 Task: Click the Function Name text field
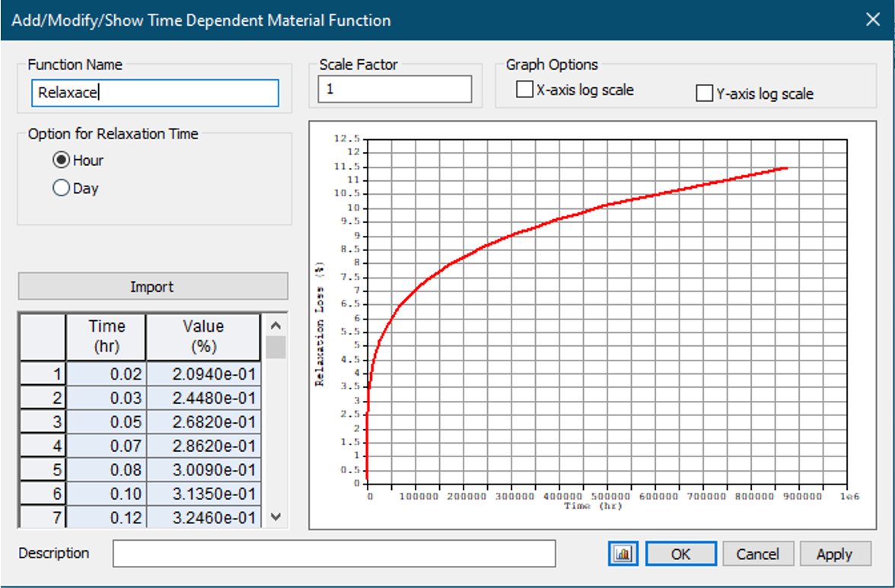[x=154, y=93]
